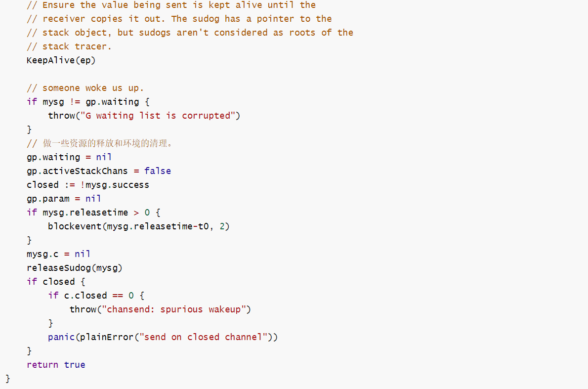Viewport: 588px width, 389px height.
Task: Click the mysg.c = nil line
Action: click(x=58, y=255)
